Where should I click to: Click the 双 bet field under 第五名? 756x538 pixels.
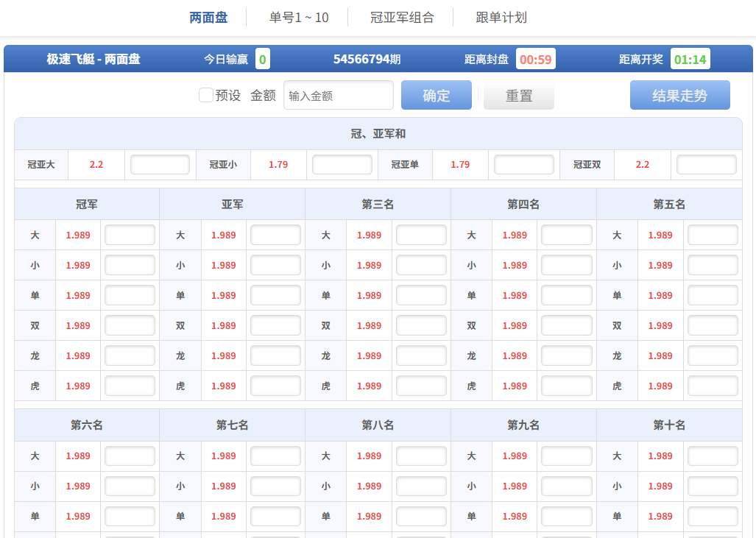click(x=711, y=325)
